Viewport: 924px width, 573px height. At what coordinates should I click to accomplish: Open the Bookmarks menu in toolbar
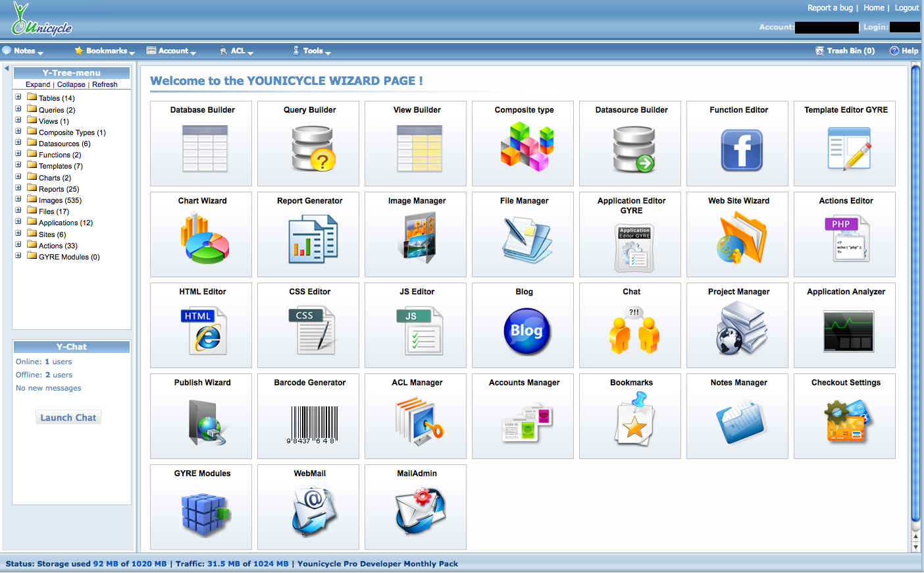[105, 51]
